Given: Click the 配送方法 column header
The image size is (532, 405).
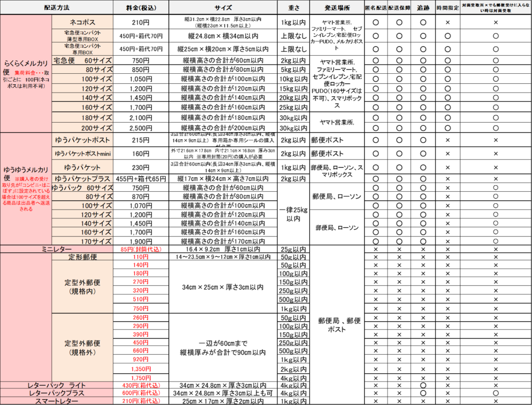Looking at the screenshot, I should (x=57, y=8).
